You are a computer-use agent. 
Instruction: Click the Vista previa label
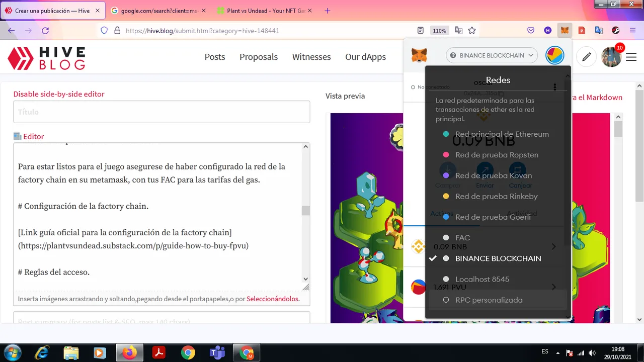[345, 96]
